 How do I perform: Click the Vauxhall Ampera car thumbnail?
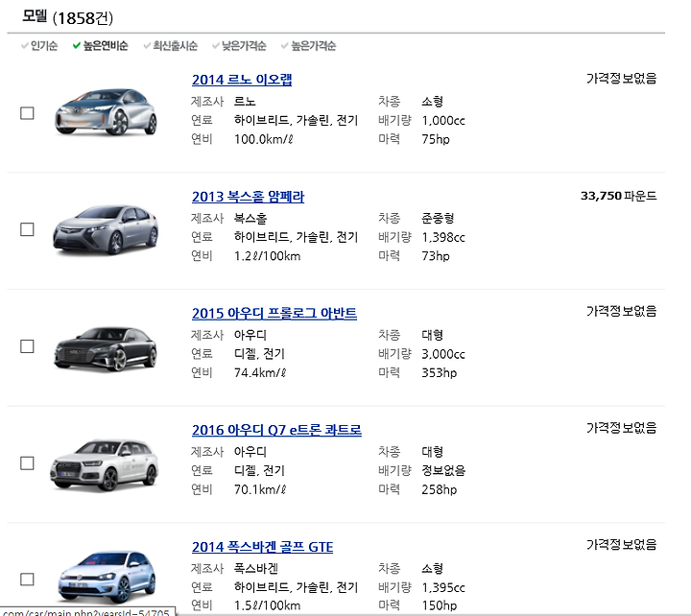(x=106, y=229)
